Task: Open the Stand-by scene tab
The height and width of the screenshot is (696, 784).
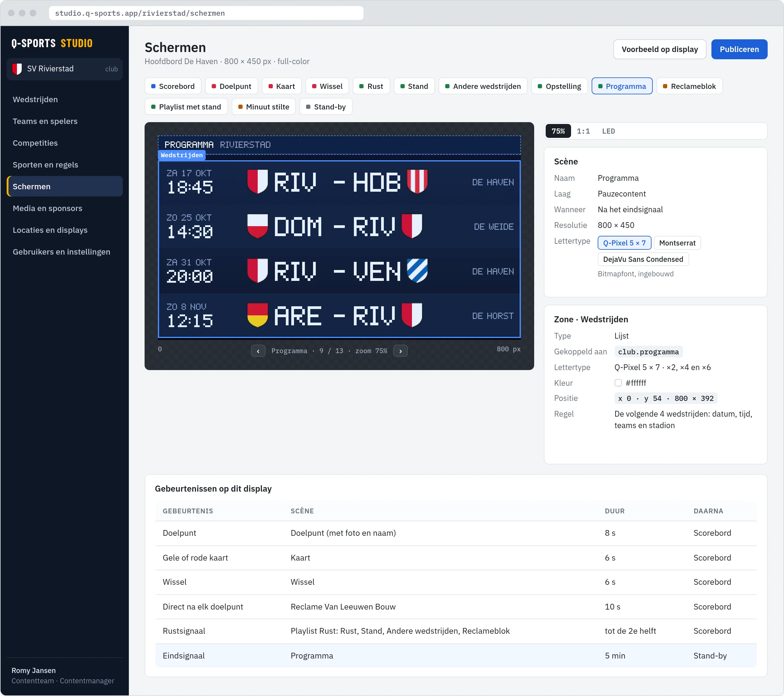Action: click(326, 107)
